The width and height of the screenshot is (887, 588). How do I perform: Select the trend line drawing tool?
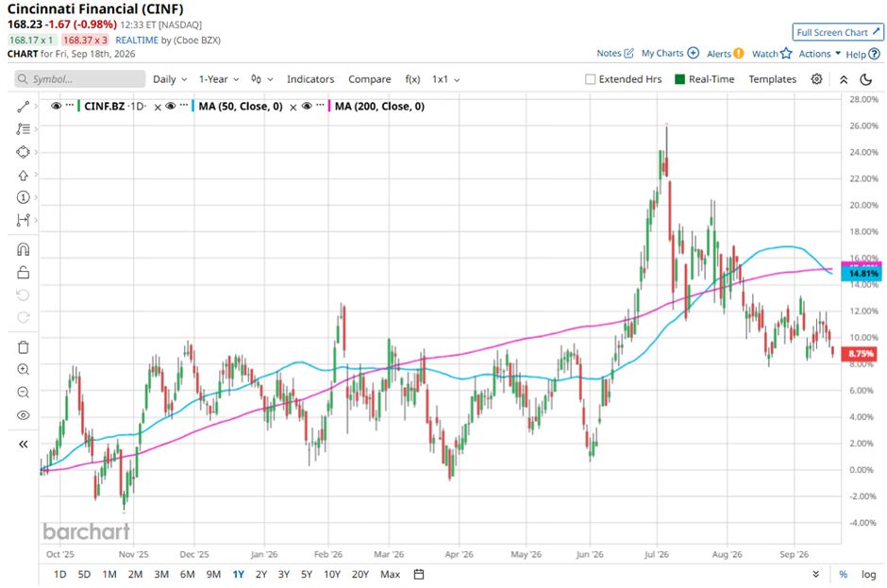[x=24, y=107]
